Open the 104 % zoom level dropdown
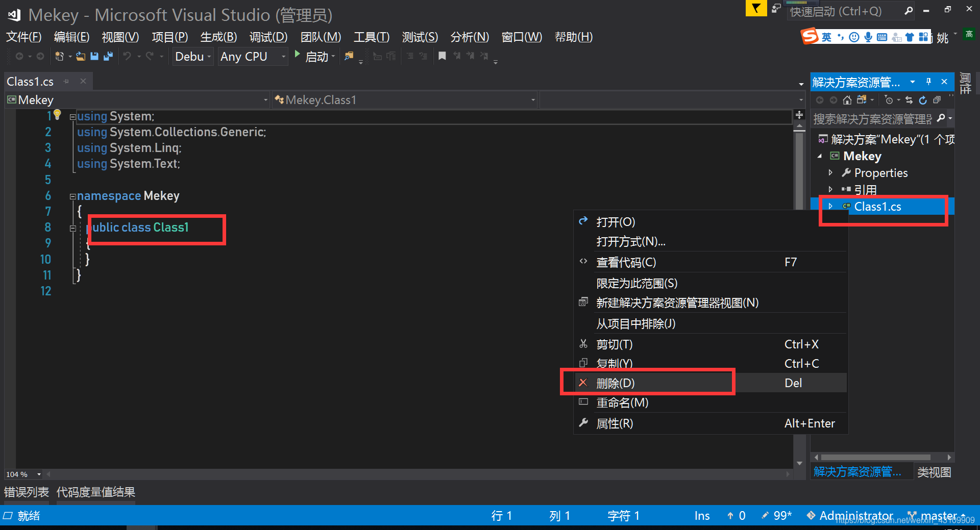This screenshot has height=530, width=980. (x=23, y=474)
